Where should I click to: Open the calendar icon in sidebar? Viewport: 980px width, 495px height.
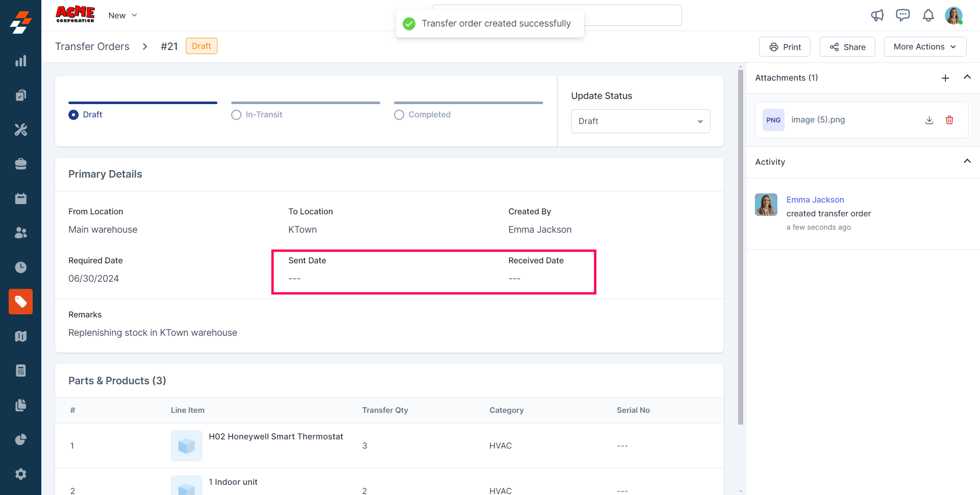20,199
